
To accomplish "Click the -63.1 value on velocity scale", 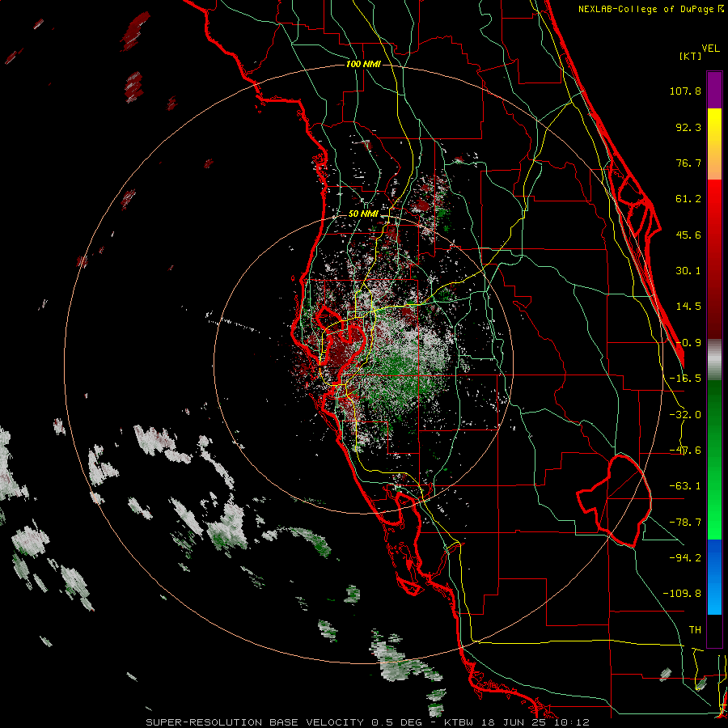I will (x=685, y=486).
